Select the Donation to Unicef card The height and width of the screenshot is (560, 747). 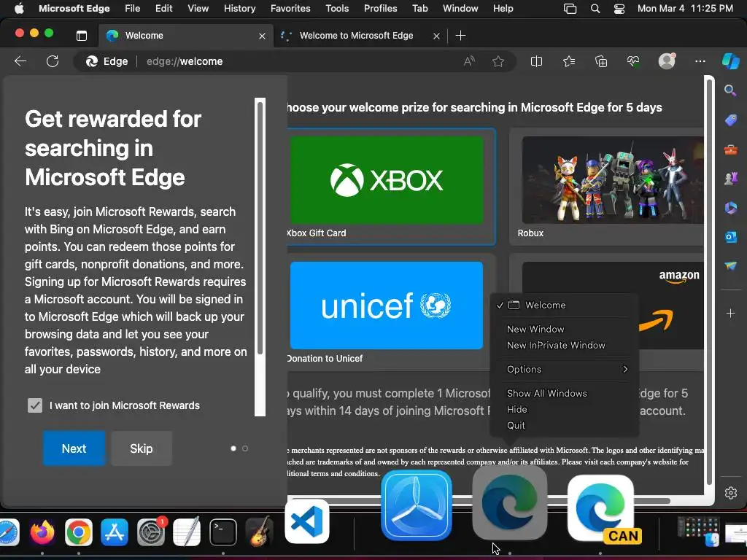pos(391,312)
